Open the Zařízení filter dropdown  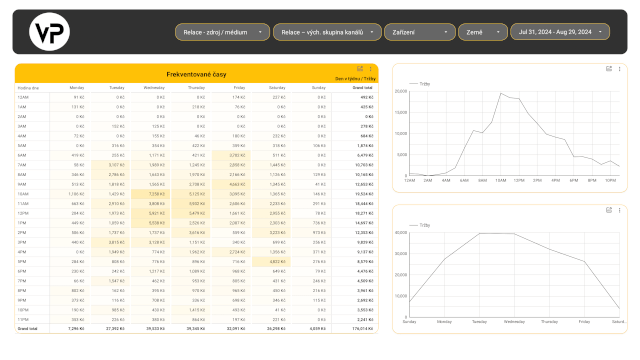[420, 32]
